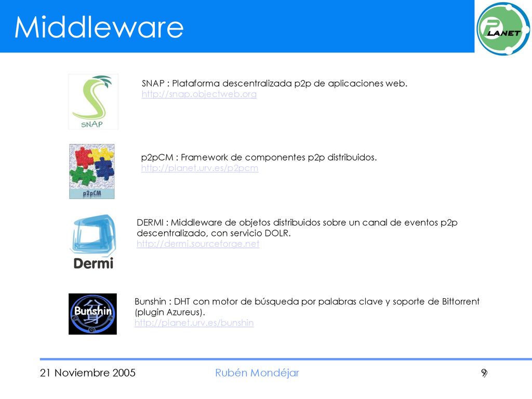Select the SNAP description text line
The width and height of the screenshot is (532, 399).
coord(274,84)
